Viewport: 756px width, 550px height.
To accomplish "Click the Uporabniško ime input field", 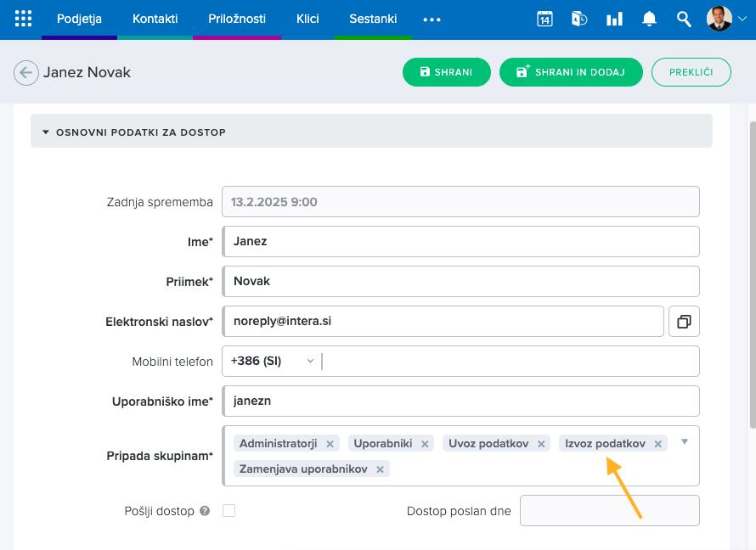I will 461,401.
